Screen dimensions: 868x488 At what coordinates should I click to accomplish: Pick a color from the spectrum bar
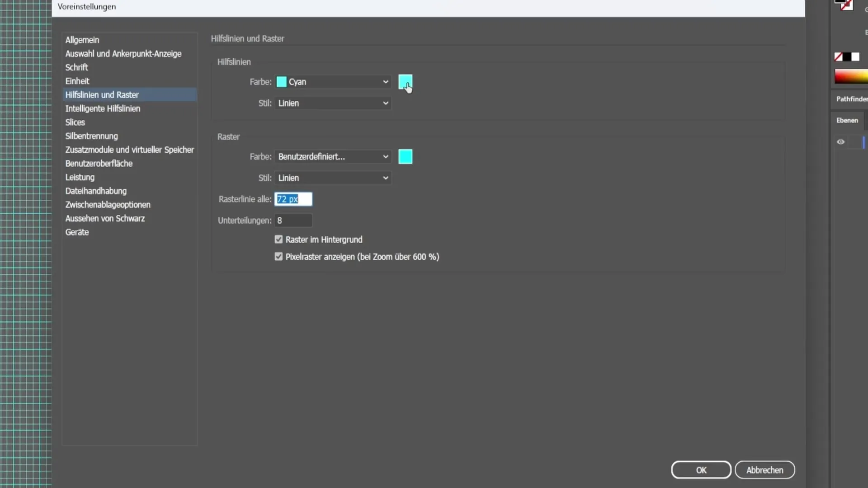pyautogui.click(x=851, y=76)
